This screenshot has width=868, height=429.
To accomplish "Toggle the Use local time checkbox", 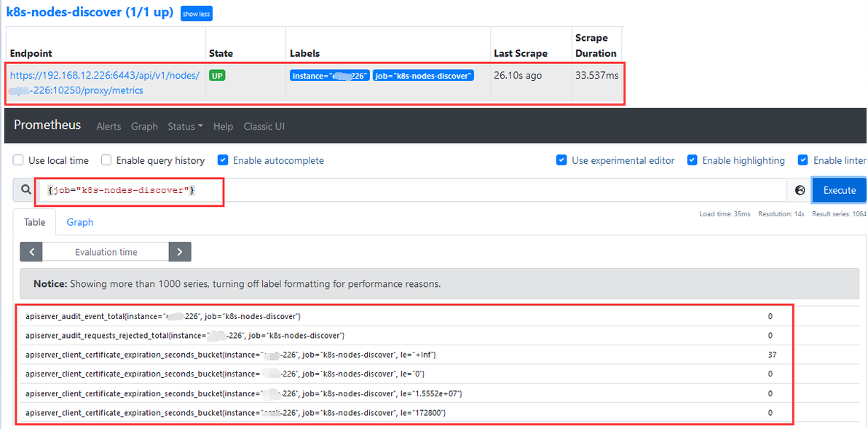I will pyautogui.click(x=18, y=160).
